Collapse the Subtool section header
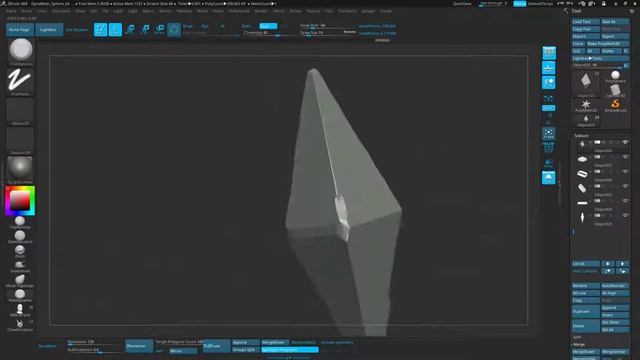 [581, 136]
